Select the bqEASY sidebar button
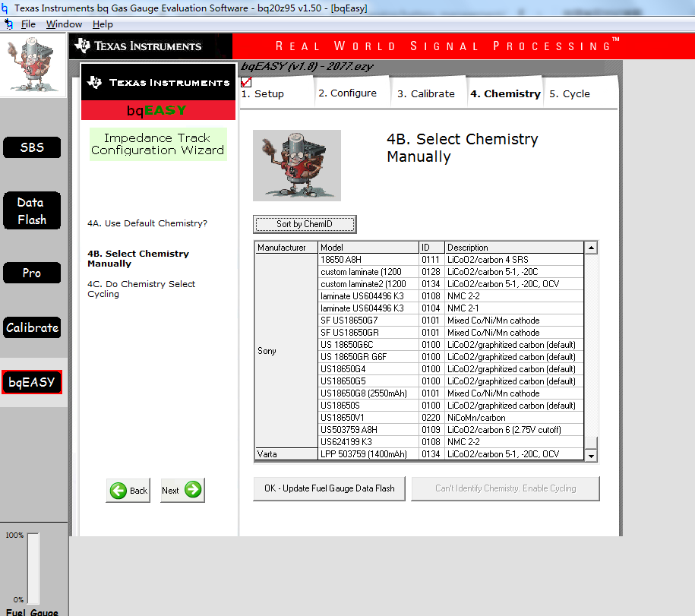The width and height of the screenshot is (695, 616). click(x=32, y=382)
